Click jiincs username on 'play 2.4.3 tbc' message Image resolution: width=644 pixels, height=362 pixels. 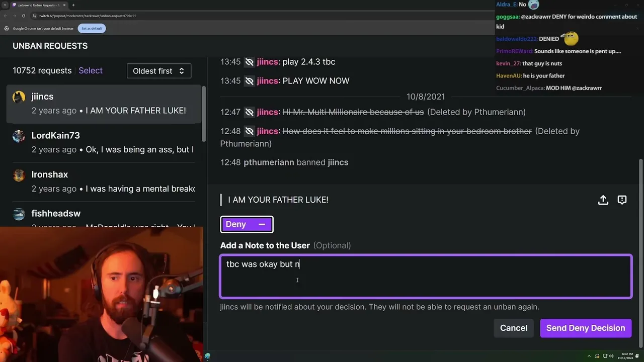267,62
